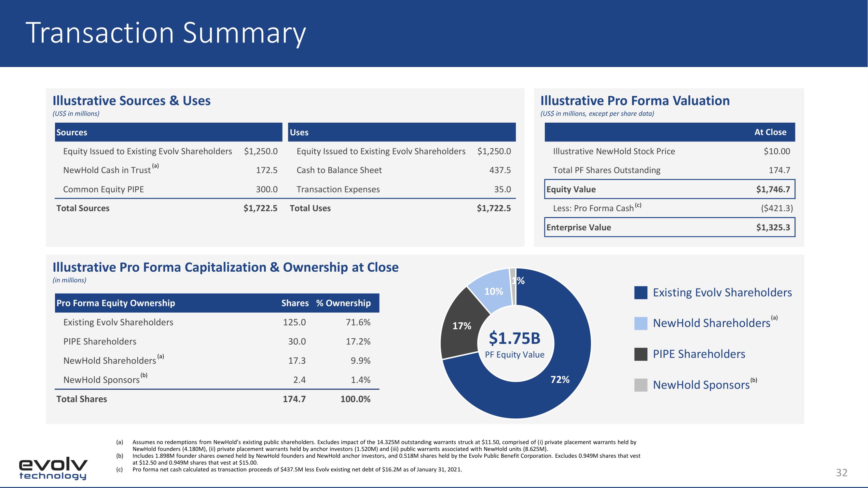Click PIPE Shareholders table row label
The height and width of the screenshot is (488, 868).
100,341
